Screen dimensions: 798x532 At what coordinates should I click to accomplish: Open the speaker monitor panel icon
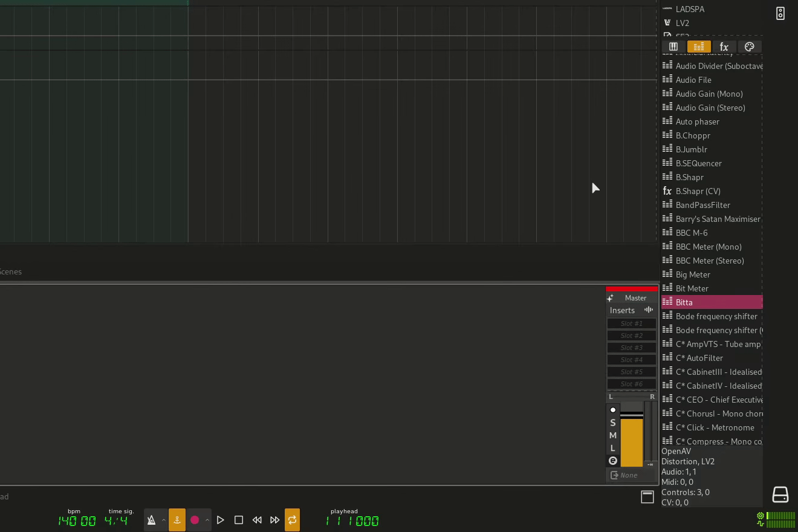pyautogui.click(x=780, y=13)
